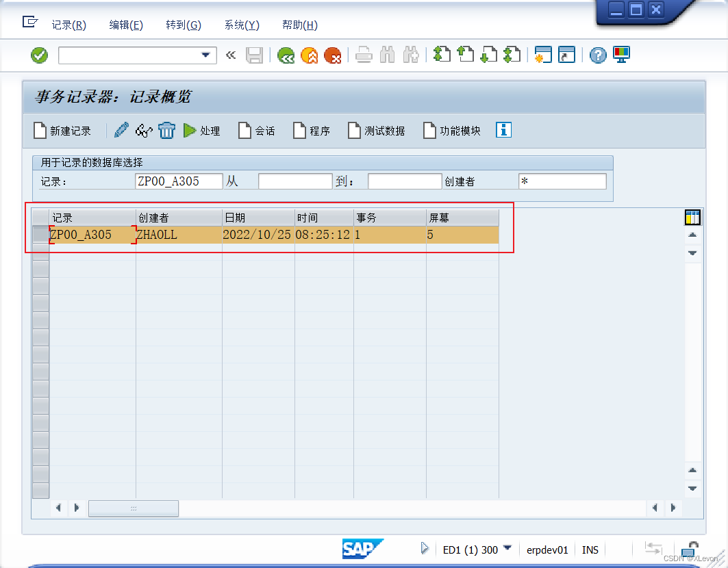Image resolution: width=728 pixels, height=568 pixels.
Task: Click the green checkmark Enter icon
Action: [x=39, y=55]
